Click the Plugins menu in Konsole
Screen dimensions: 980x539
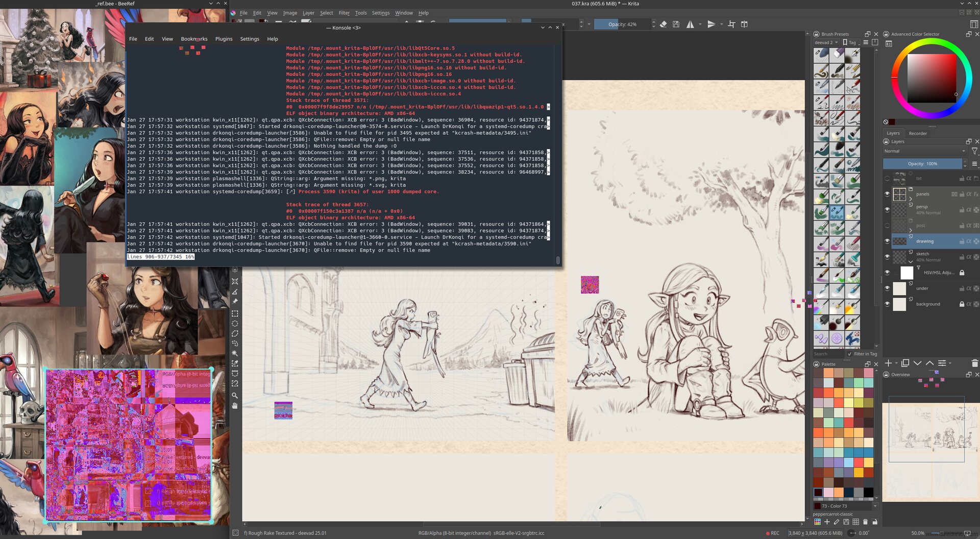point(224,39)
